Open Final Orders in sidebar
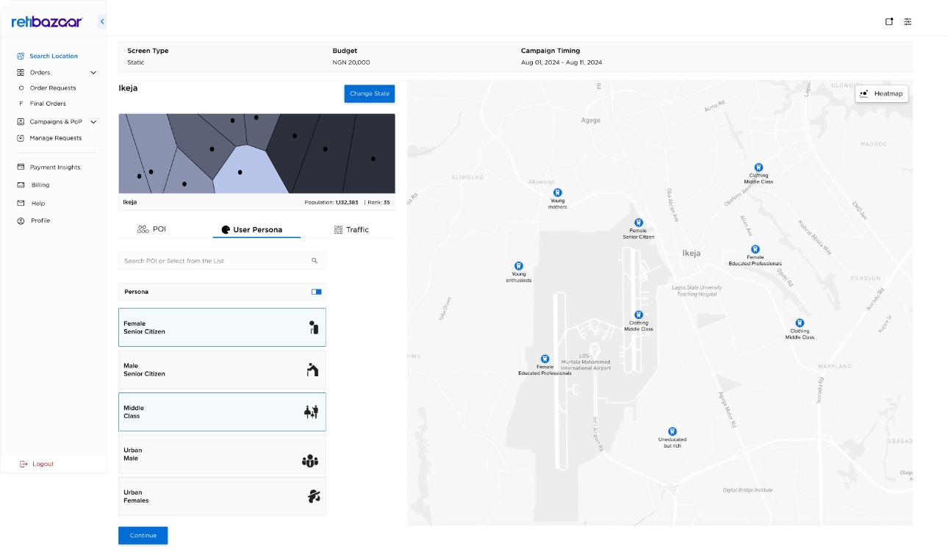Viewport: 948px width, 560px height. click(48, 104)
